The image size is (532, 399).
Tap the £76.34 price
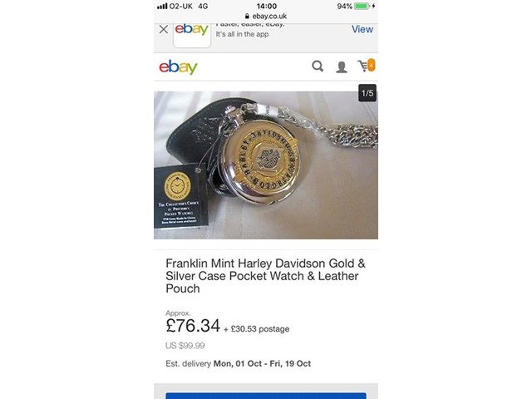pos(193,326)
